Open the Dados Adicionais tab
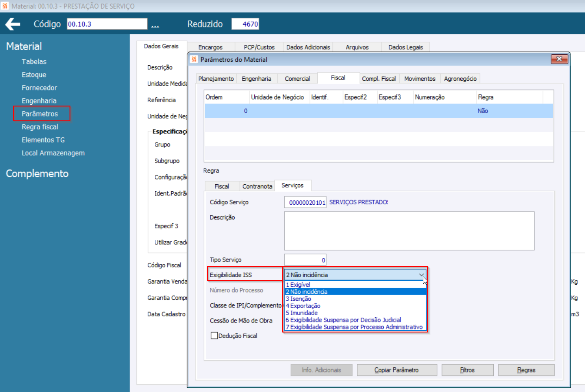This screenshot has height=392, width=585. pos(308,47)
